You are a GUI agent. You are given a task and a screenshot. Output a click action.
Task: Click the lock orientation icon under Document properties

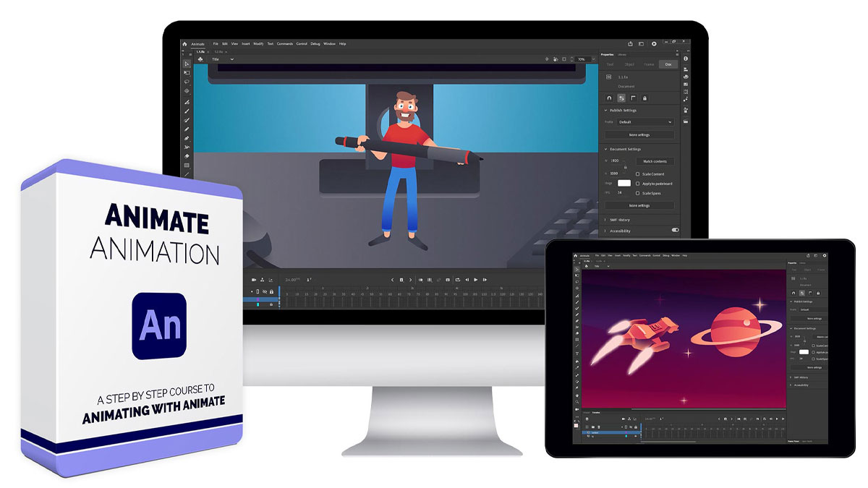point(644,98)
